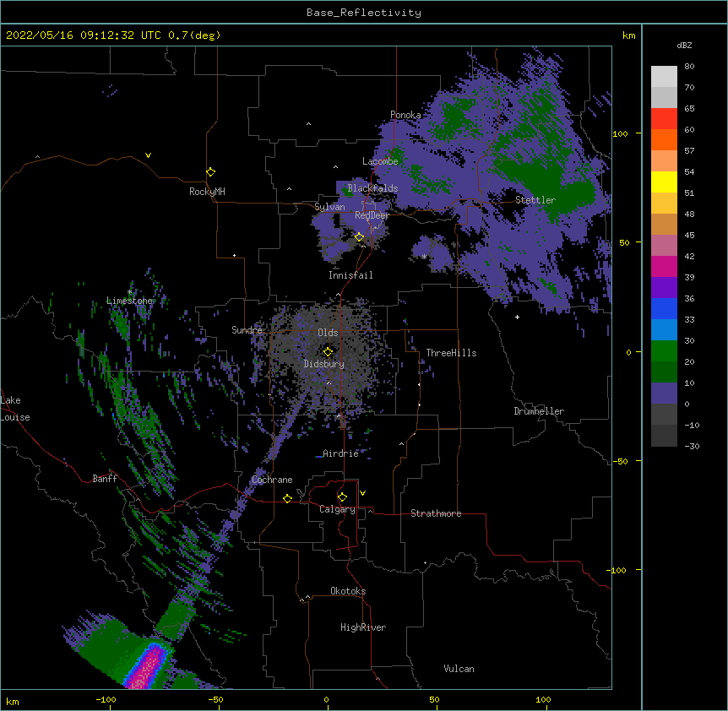
Task: Click the 36 dBZ blue color swatch
Action: click(x=664, y=308)
